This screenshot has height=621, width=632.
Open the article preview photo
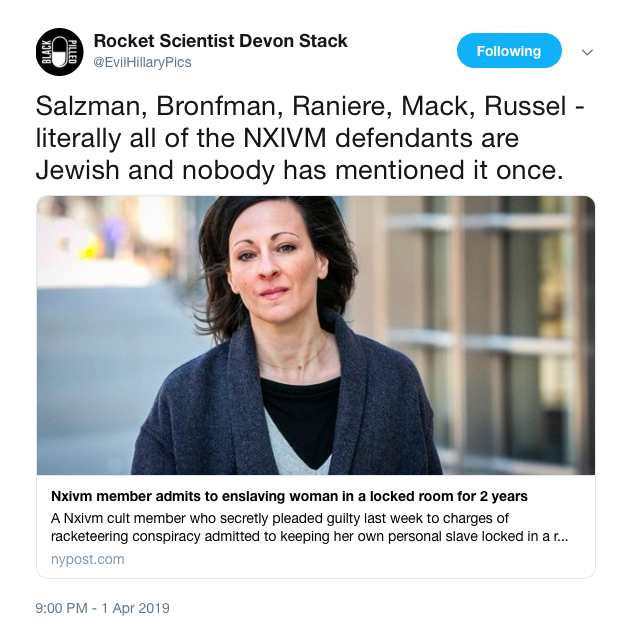point(316,335)
